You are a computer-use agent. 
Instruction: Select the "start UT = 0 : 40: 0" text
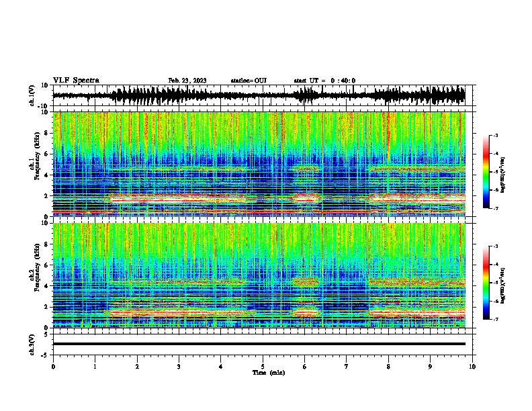click(x=324, y=81)
